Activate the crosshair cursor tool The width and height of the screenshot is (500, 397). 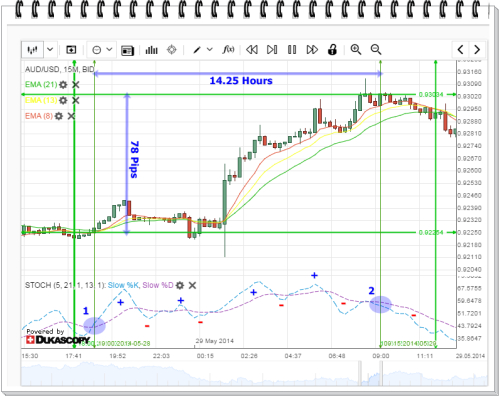click(x=172, y=50)
